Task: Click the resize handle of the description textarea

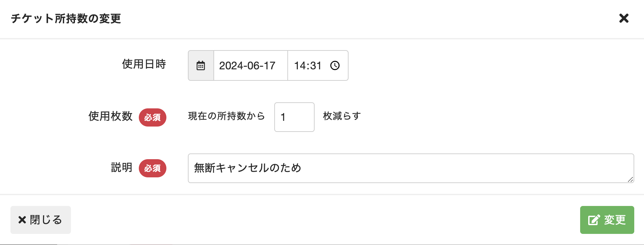Action: click(630, 179)
